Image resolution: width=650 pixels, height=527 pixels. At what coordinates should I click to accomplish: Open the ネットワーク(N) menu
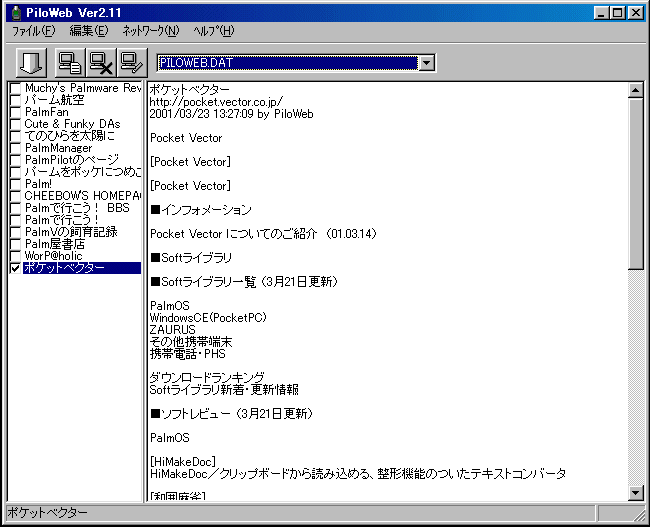pos(151,31)
